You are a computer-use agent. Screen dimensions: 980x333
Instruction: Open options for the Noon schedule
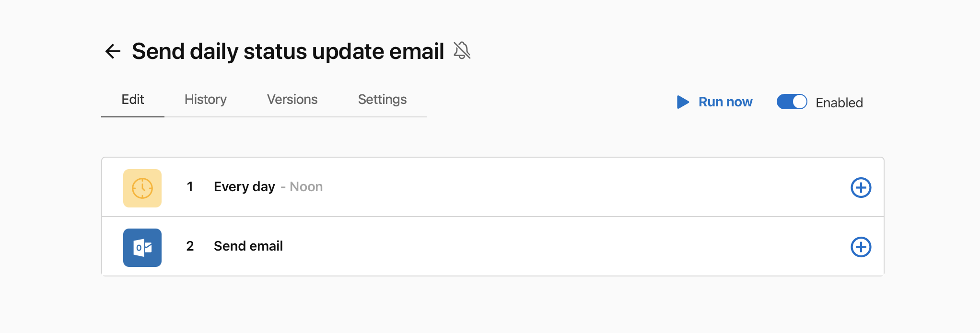tap(306, 187)
